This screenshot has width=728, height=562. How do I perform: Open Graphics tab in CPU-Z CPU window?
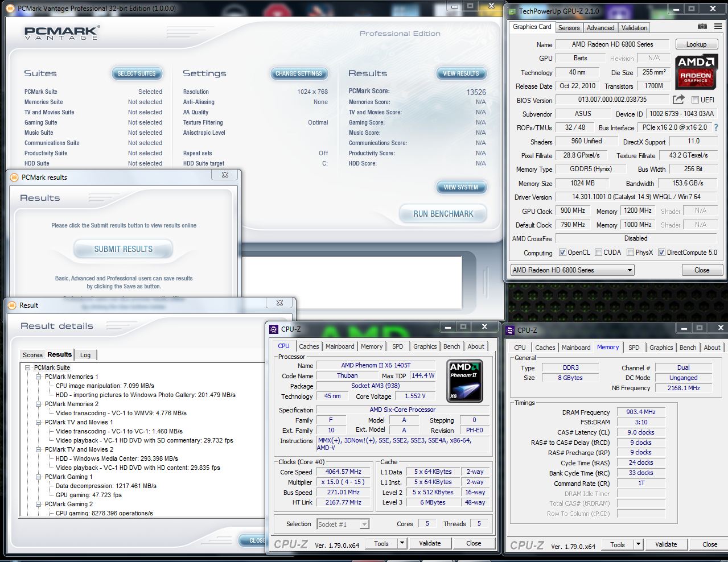425,346
